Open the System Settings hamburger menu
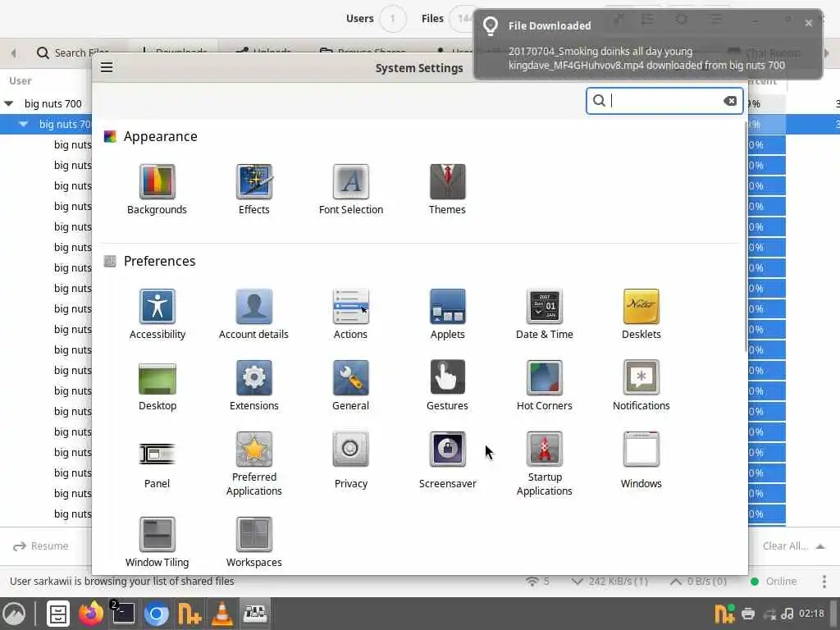Screen dimensions: 840x630 point(107,67)
